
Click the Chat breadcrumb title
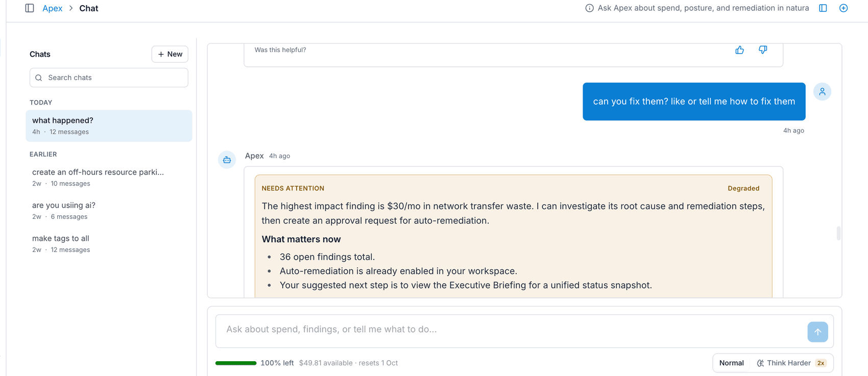(89, 8)
